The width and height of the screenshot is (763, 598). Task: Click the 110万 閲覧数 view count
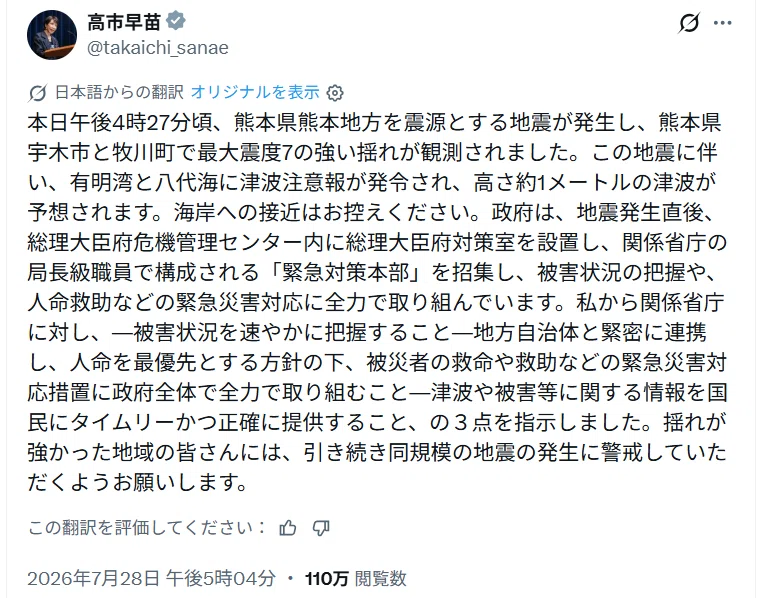tap(356, 578)
